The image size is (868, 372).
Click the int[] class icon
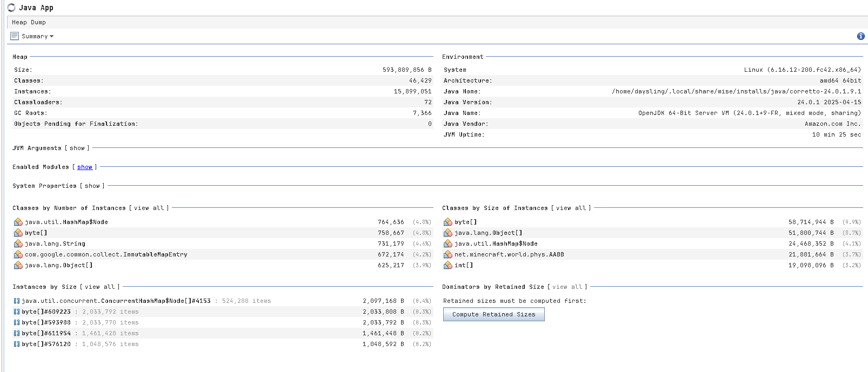coord(448,265)
